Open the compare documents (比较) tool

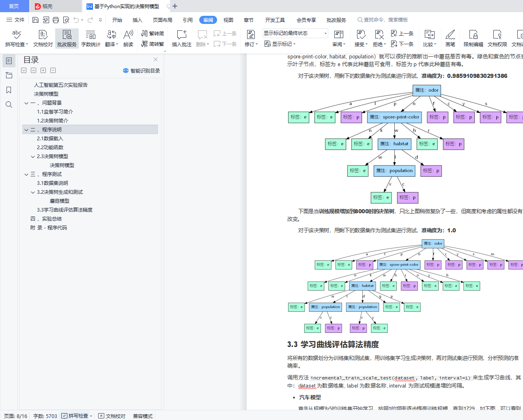tap(429, 39)
